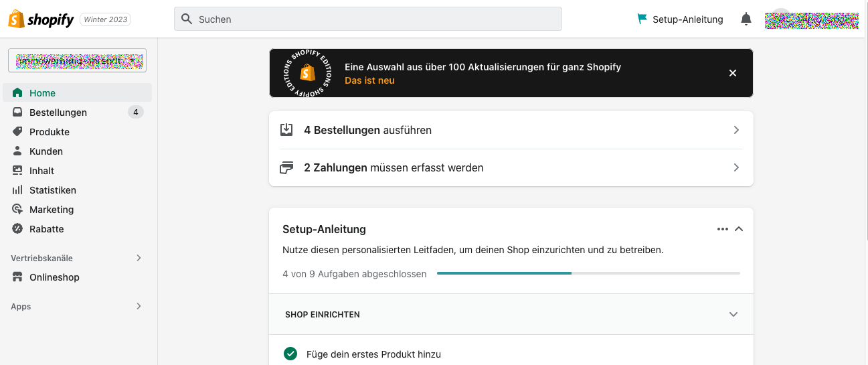Click the Winter 2023 edition badge

[106, 19]
